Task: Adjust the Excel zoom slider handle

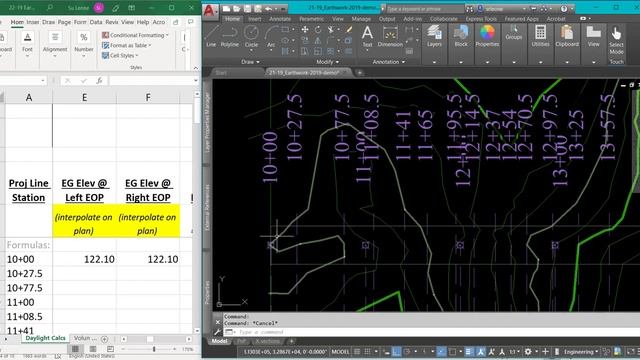Action: pos(154,349)
